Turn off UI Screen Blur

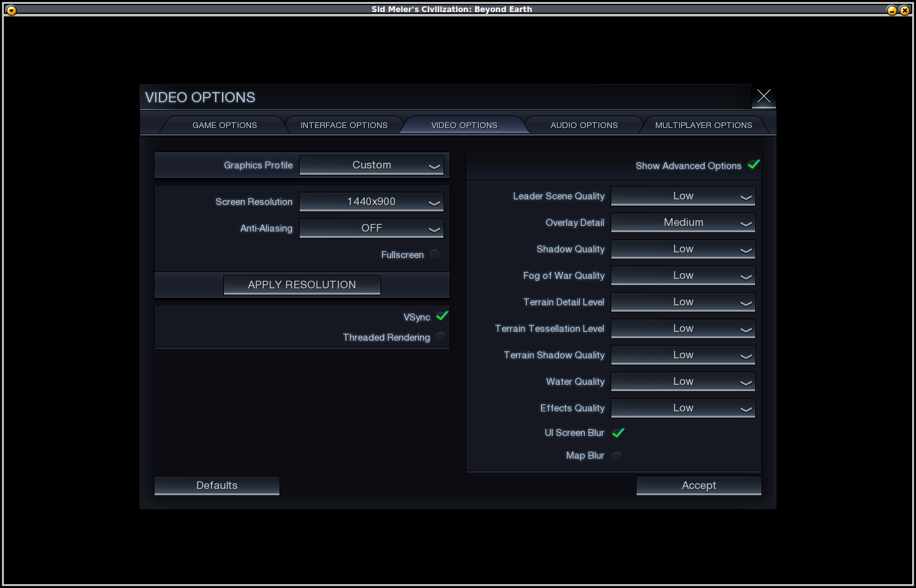click(618, 433)
